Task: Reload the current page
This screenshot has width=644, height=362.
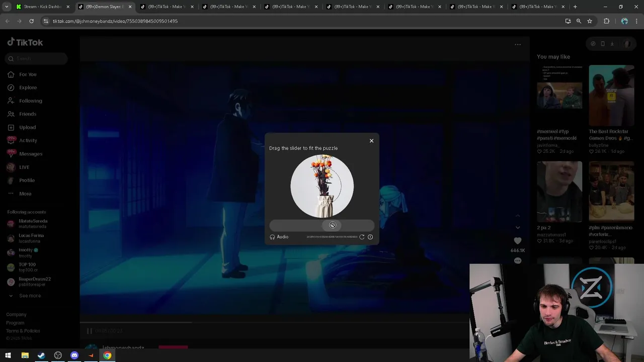Action: coord(31,21)
